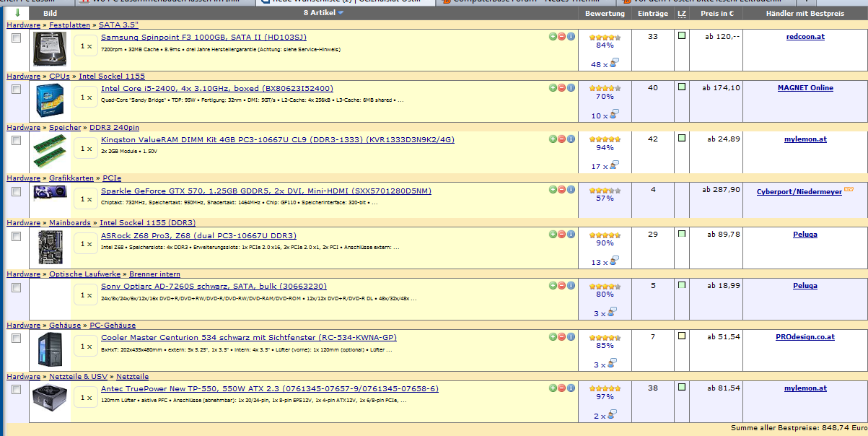Open info icon for Samsung Spinpoint F3 1000GB
The height and width of the screenshot is (436, 868).
571,36
